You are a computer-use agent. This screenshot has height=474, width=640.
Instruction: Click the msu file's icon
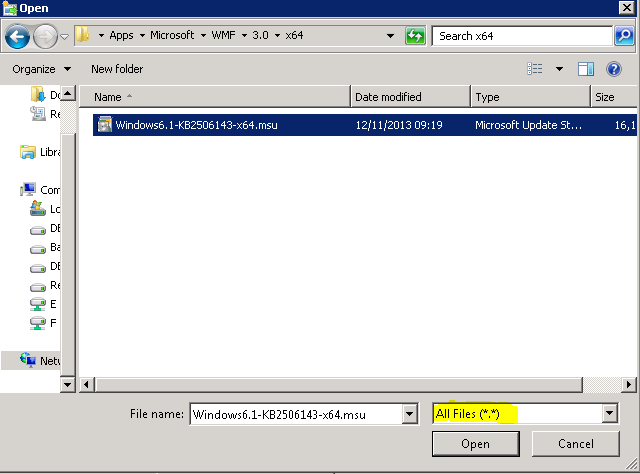point(104,125)
